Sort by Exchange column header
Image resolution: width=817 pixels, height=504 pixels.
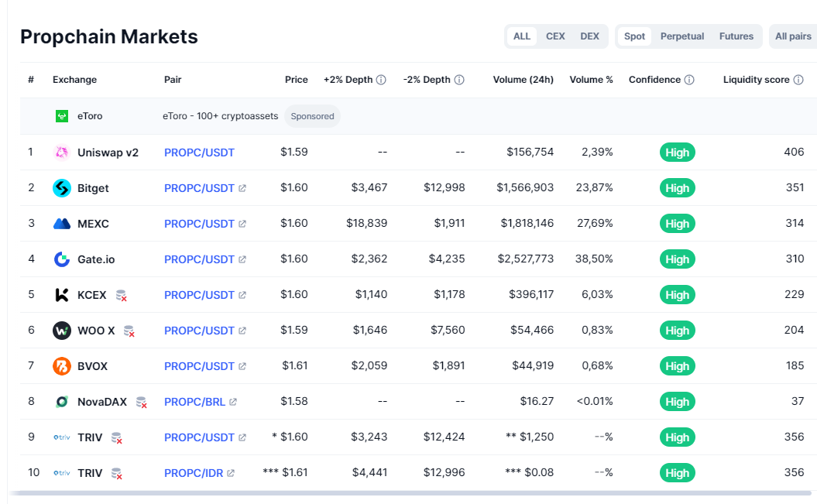point(74,80)
